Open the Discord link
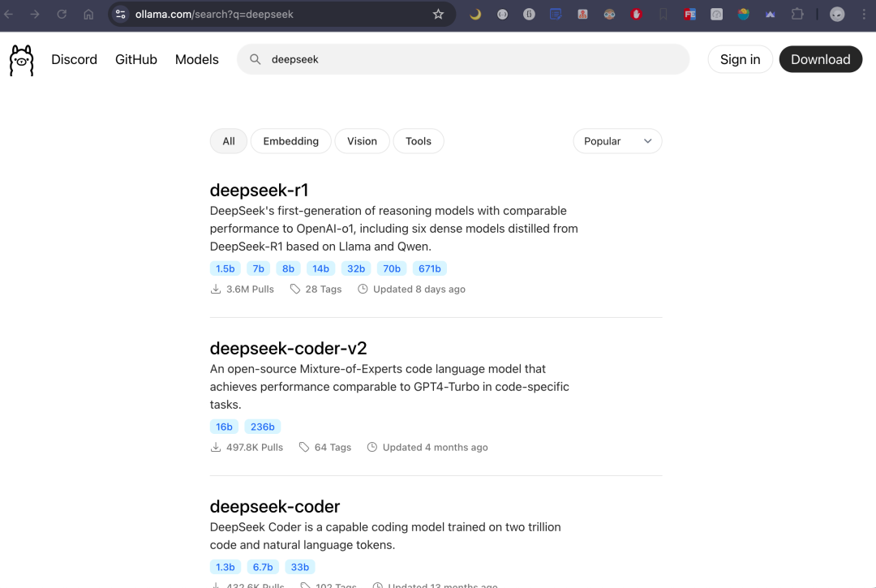This screenshot has width=876, height=588. click(75, 59)
